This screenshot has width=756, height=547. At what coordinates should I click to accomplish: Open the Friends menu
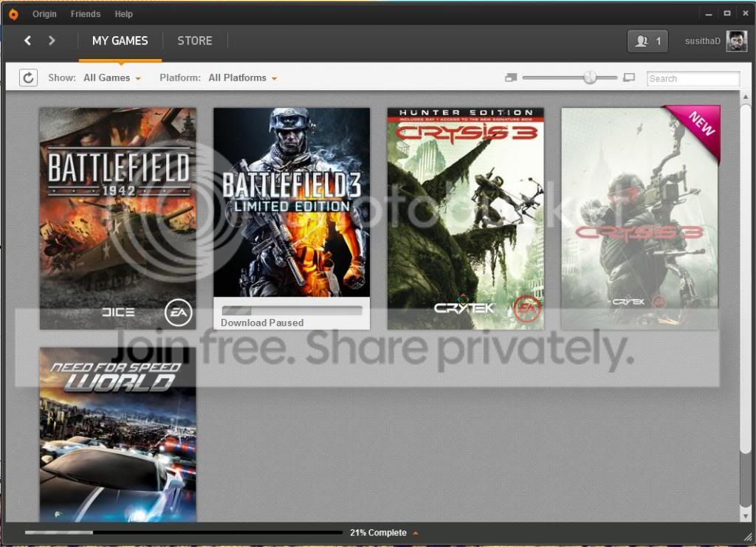(x=86, y=14)
